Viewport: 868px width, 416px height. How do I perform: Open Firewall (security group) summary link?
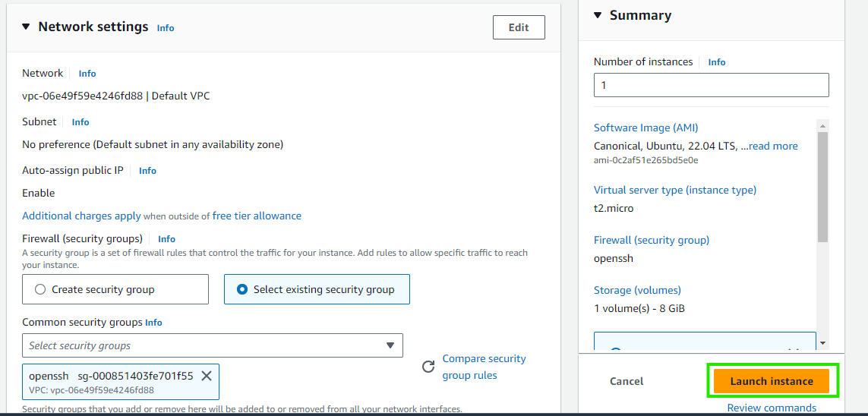[652, 240]
